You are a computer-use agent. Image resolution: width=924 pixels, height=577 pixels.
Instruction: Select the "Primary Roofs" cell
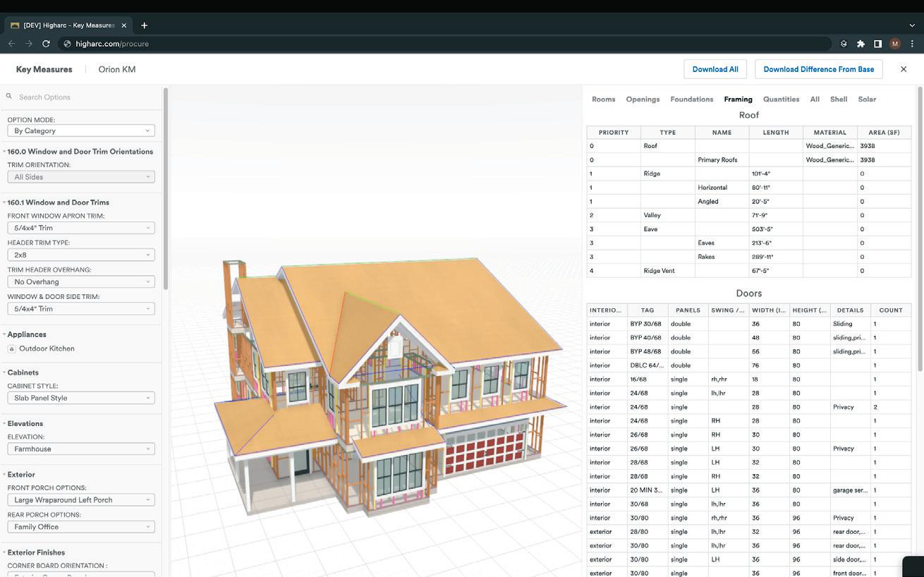coord(722,160)
